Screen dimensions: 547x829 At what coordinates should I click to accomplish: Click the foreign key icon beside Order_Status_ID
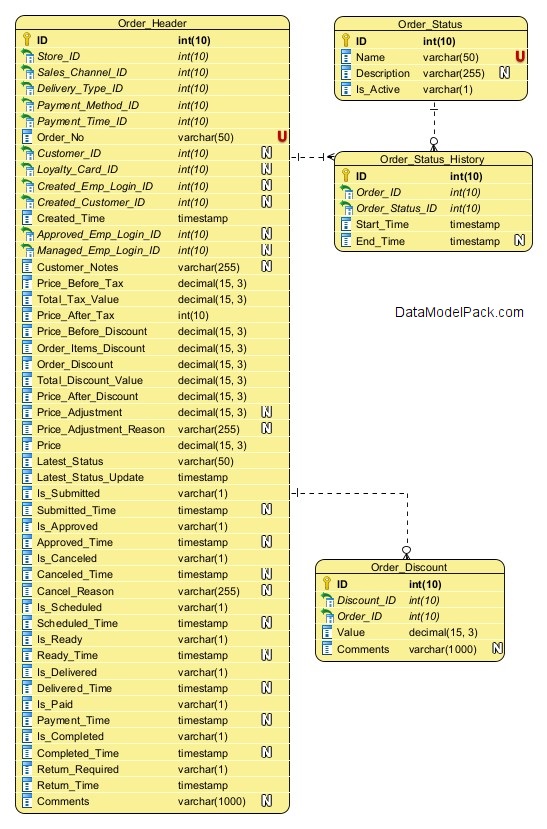coord(346,208)
